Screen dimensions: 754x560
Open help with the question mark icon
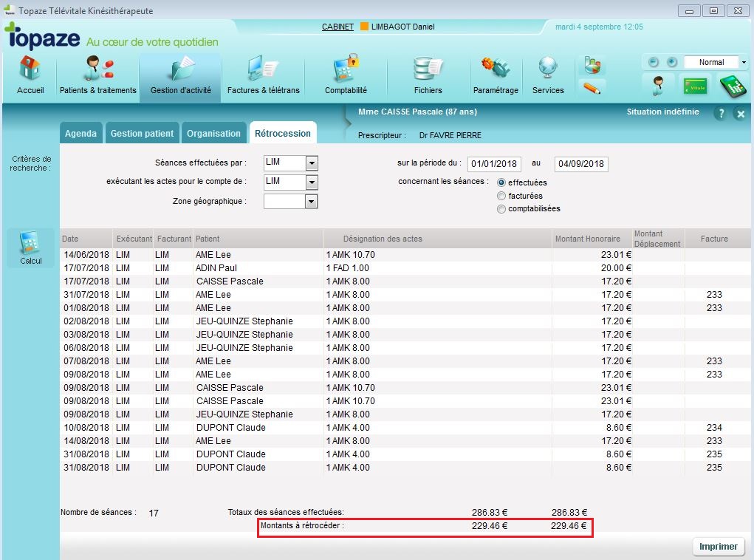click(720, 114)
